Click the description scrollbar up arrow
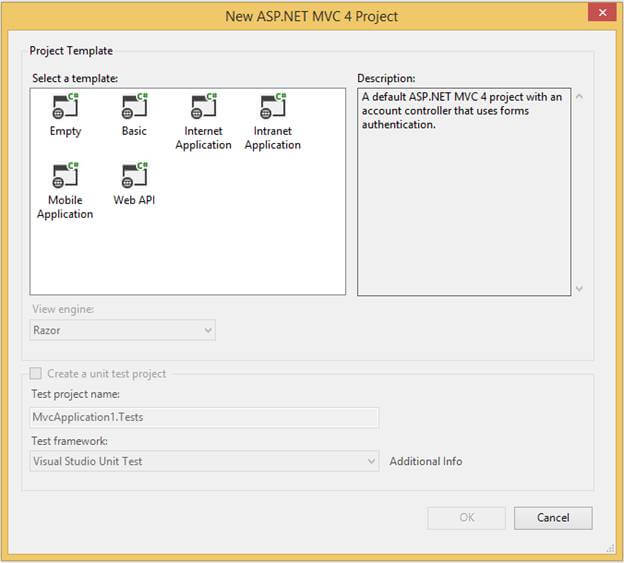Viewport: 624px width, 563px height. [579, 97]
